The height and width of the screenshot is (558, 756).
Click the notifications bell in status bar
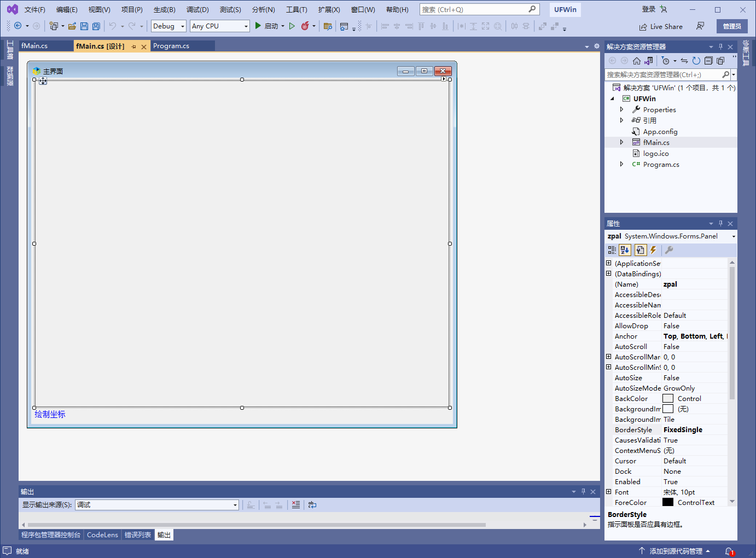[x=729, y=551]
